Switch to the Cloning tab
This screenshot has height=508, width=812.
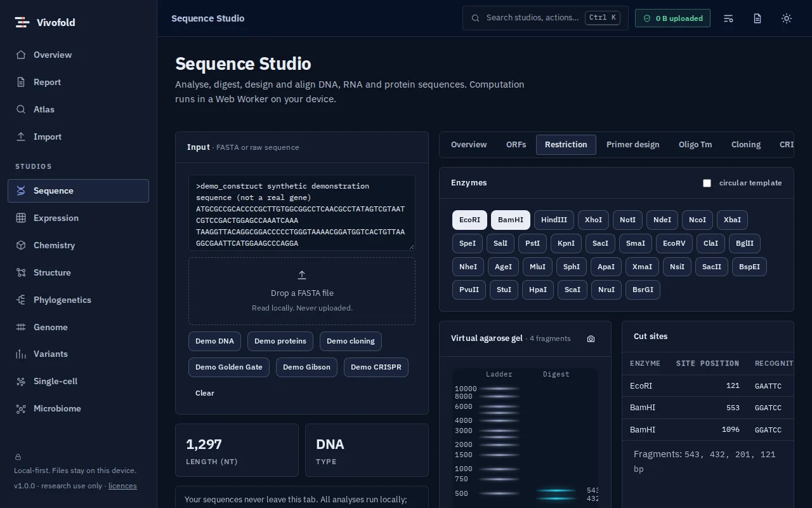(x=745, y=145)
